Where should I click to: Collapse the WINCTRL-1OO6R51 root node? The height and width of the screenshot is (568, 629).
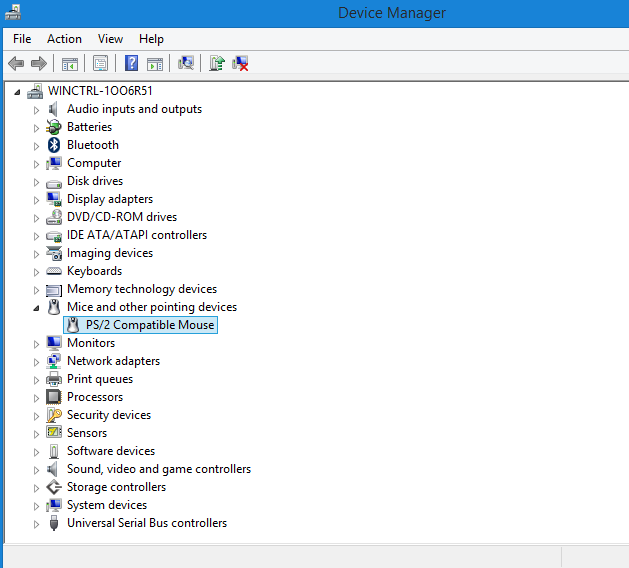pyautogui.click(x=17, y=92)
